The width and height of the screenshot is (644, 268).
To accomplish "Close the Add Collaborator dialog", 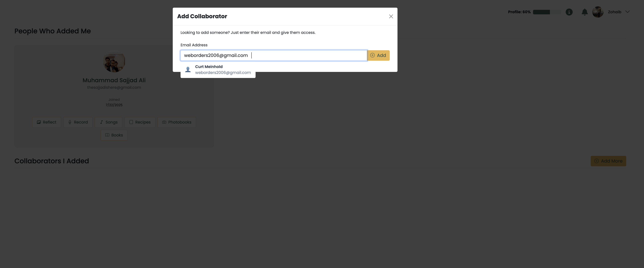I will [391, 17].
